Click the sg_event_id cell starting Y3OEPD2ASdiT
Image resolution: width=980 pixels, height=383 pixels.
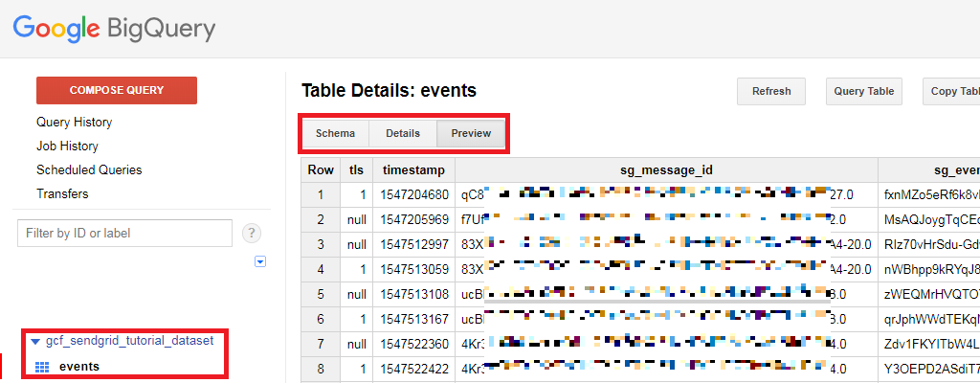(x=929, y=370)
